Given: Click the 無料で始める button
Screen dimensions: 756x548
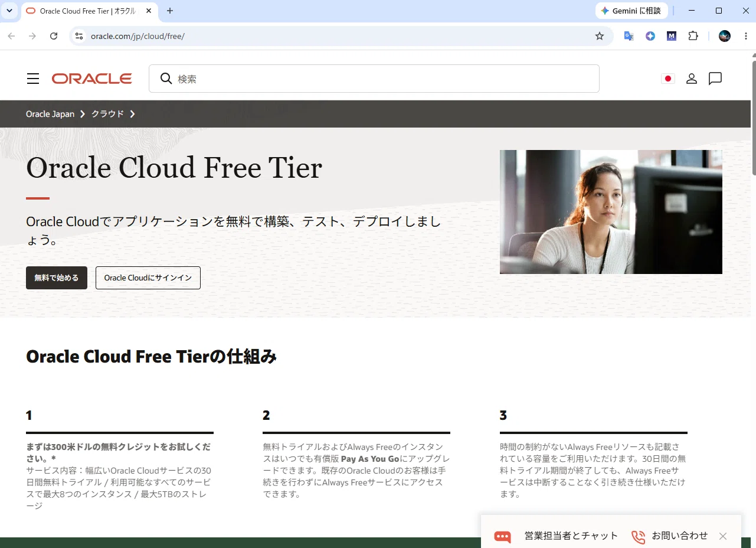Looking at the screenshot, I should (x=57, y=278).
